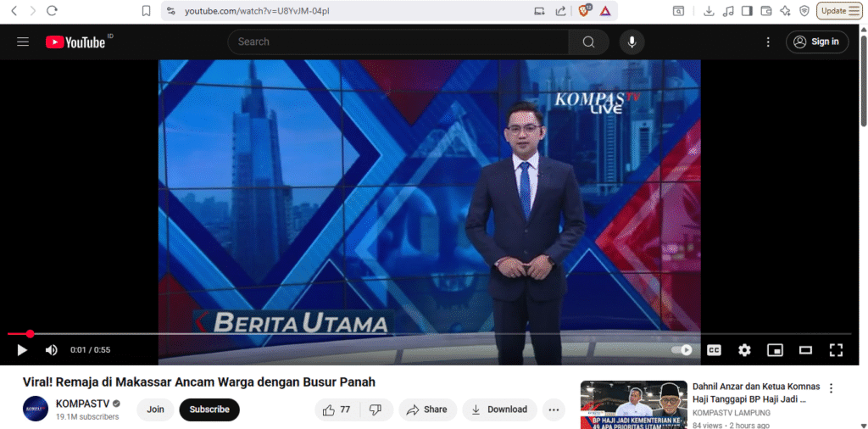Click Sign in button
Screen dimensions: 868x429
(817, 42)
